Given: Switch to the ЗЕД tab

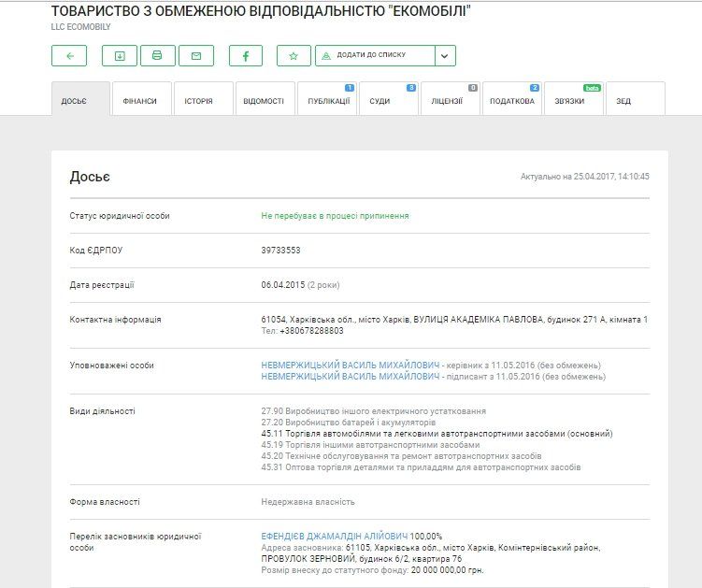Looking at the screenshot, I should tap(636, 98).
